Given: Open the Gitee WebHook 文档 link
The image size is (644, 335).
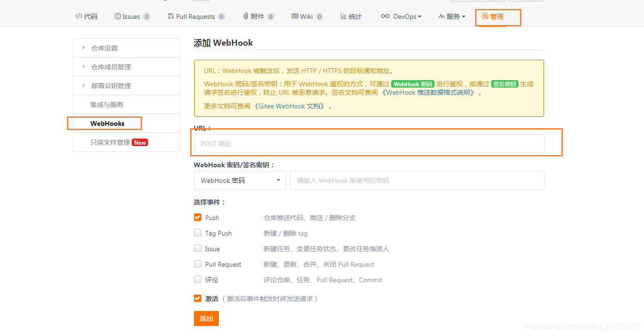Looking at the screenshot, I should click(x=290, y=106).
